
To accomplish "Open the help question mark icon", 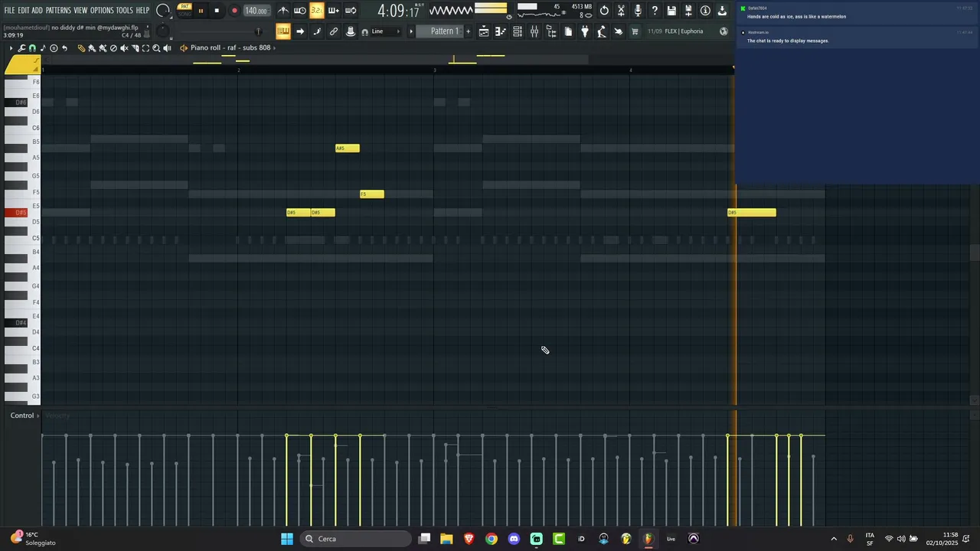I will [655, 11].
